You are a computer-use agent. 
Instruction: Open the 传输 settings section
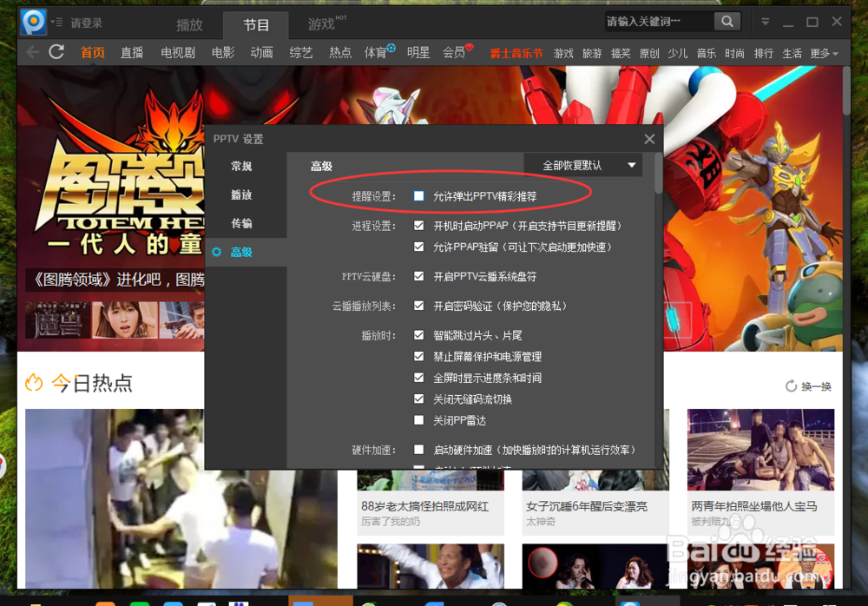(x=243, y=224)
